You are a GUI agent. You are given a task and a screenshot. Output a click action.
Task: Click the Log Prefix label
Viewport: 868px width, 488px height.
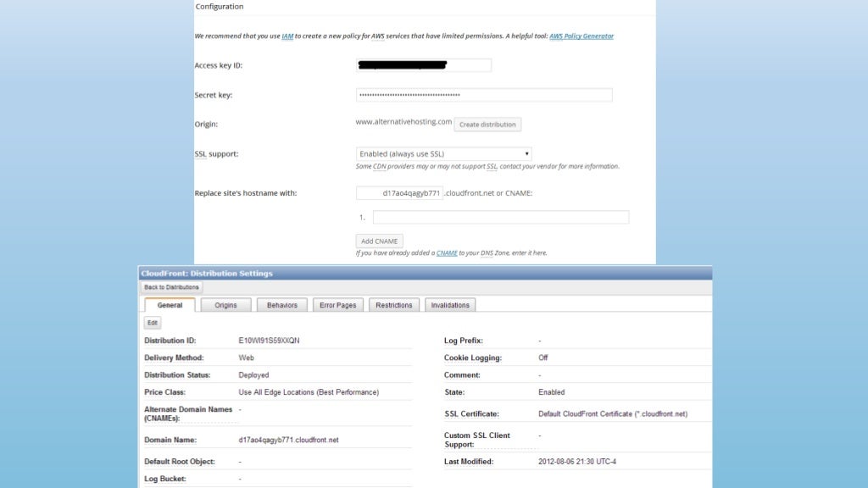464,341
